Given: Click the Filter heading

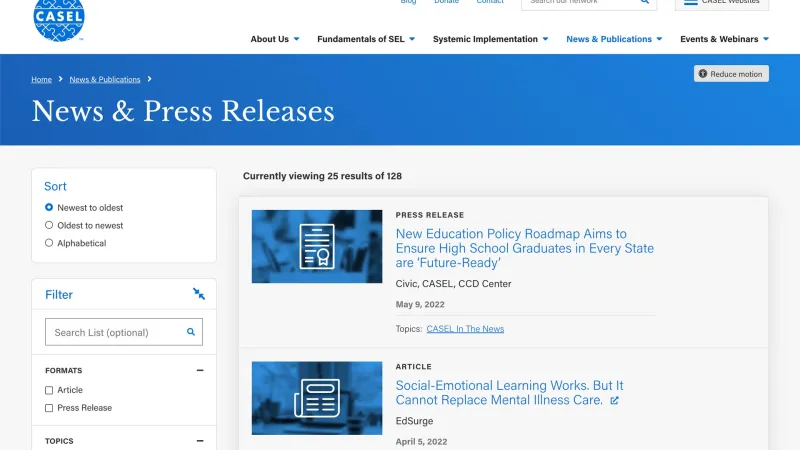Looking at the screenshot, I should pos(59,294).
